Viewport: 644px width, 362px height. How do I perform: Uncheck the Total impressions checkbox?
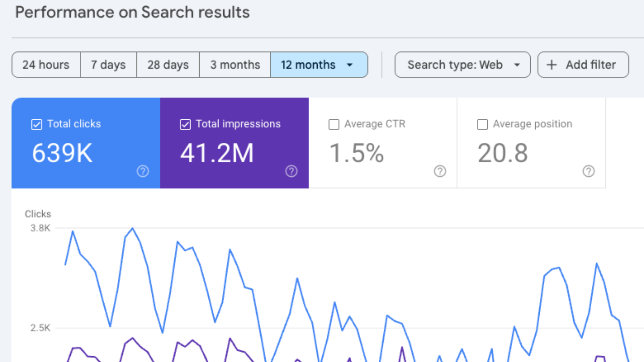(185, 124)
